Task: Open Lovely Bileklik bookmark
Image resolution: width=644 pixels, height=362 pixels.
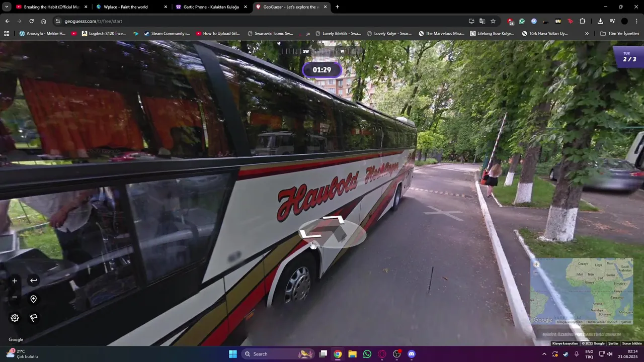Action: 338,34
